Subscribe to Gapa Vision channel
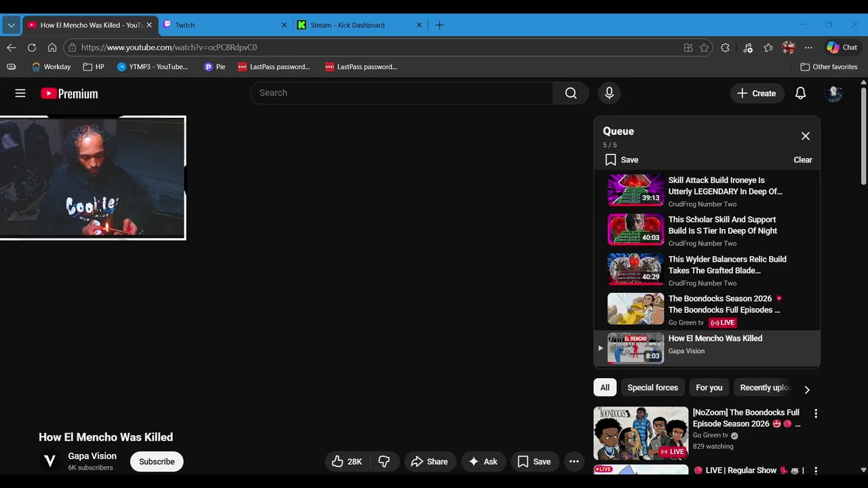868x488 pixels. click(x=157, y=462)
